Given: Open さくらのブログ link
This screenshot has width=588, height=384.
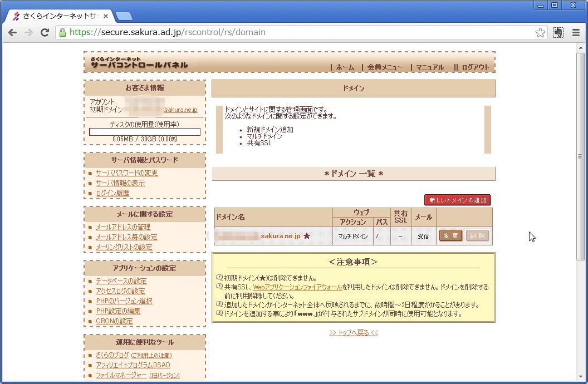Looking at the screenshot, I should [112, 355].
